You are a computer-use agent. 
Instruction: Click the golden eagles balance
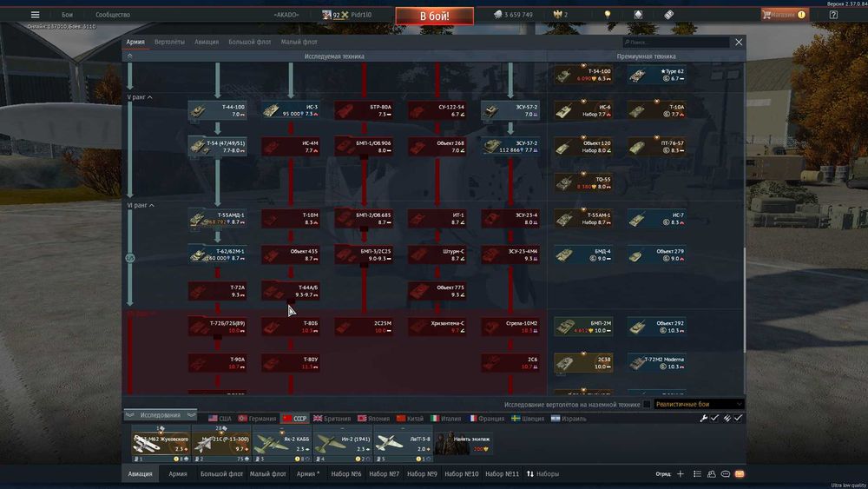tap(561, 15)
